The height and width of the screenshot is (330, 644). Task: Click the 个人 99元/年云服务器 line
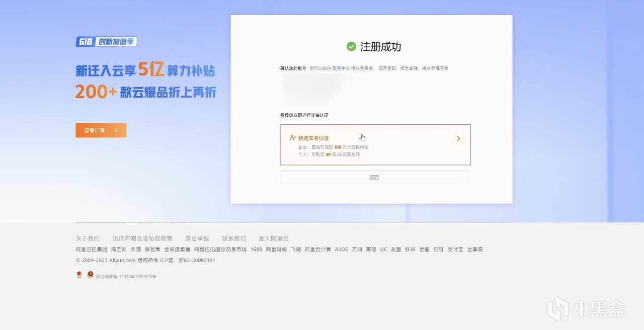point(329,154)
